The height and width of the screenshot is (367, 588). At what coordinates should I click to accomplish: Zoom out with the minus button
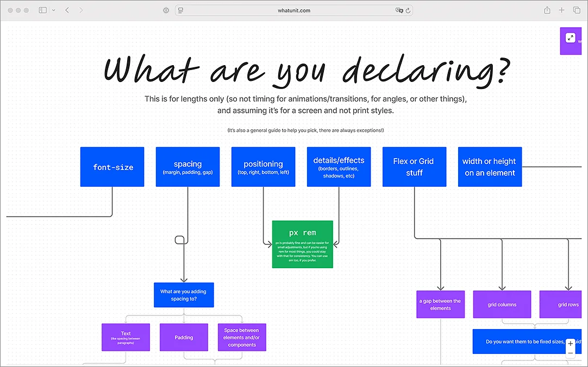(571, 353)
